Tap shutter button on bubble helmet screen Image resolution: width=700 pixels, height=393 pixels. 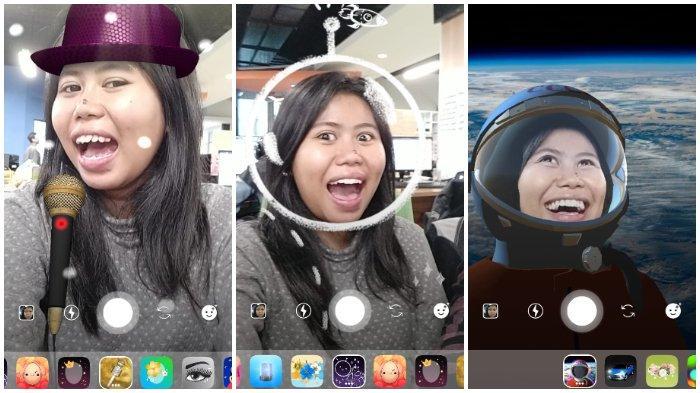click(350, 311)
